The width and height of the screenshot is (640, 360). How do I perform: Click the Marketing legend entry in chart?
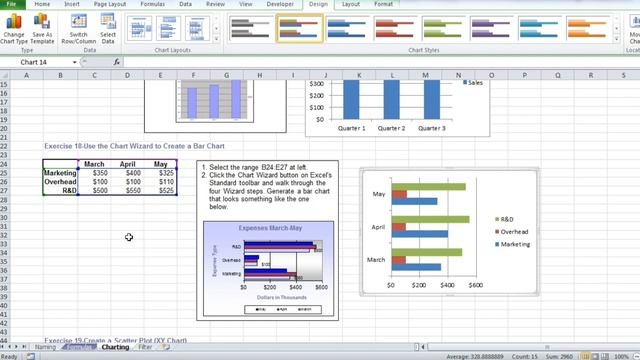(x=512, y=244)
